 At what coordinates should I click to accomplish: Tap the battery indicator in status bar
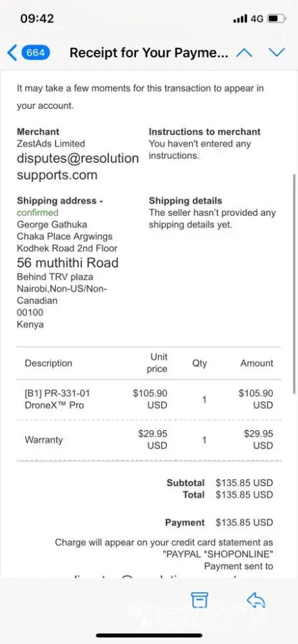(277, 19)
